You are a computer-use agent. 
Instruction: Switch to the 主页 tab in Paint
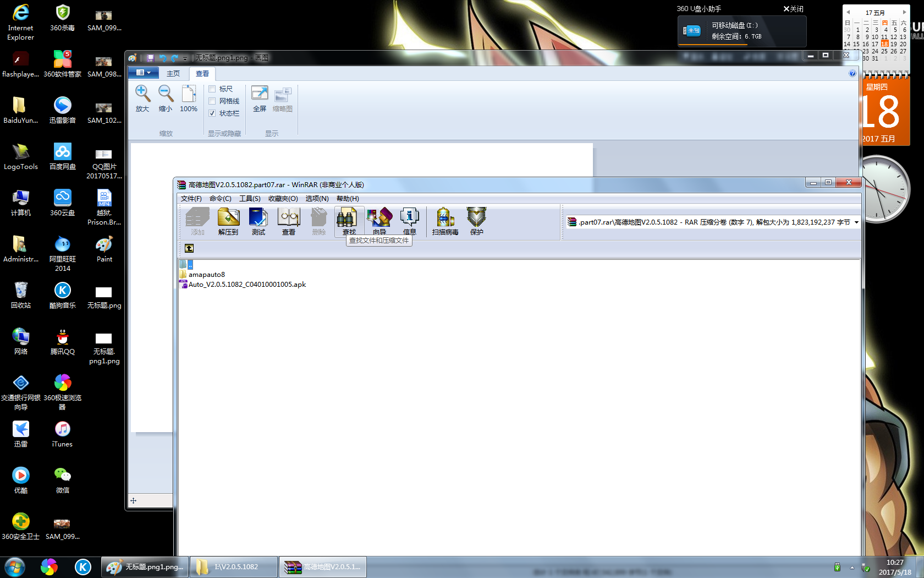pos(173,73)
